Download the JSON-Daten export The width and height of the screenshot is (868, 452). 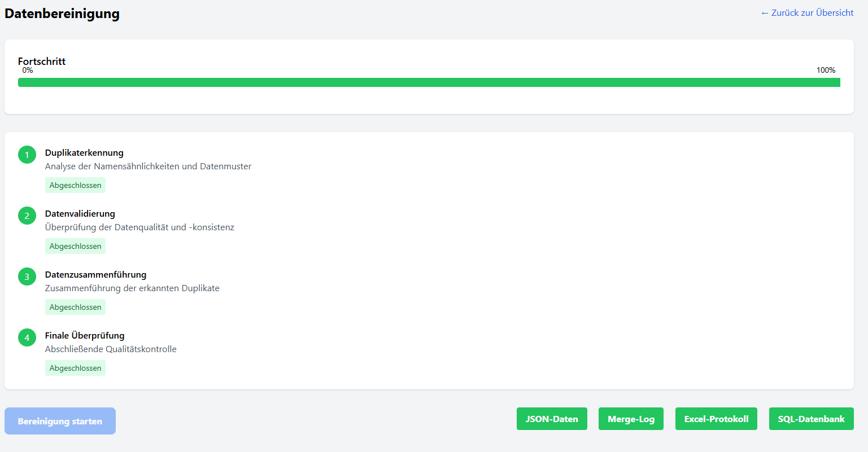pyautogui.click(x=552, y=419)
